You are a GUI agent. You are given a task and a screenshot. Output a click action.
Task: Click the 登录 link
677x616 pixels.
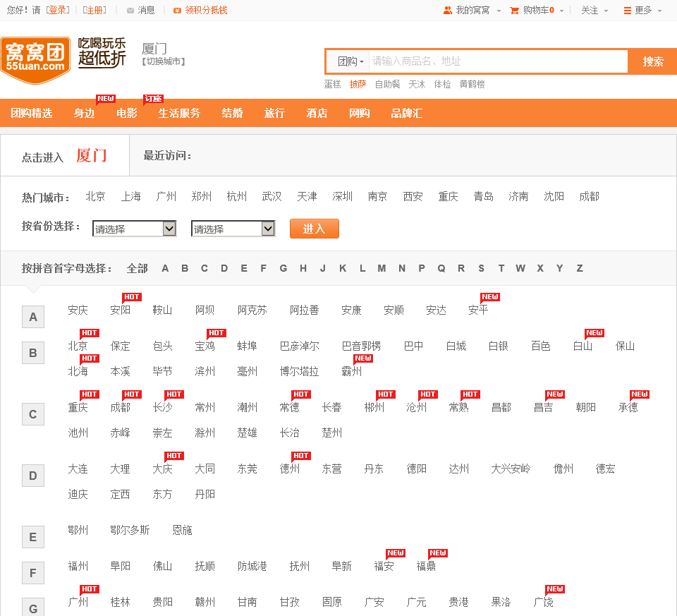click(x=58, y=11)
